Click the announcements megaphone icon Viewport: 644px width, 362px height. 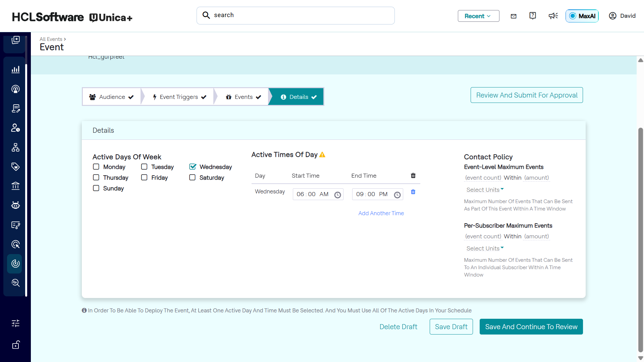(x=553, y=16)
